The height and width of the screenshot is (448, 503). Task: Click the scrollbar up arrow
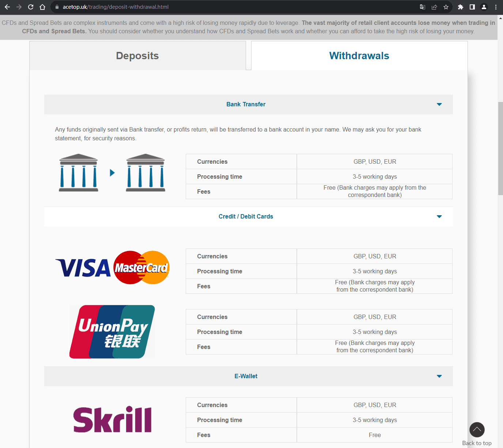(500, 18)
